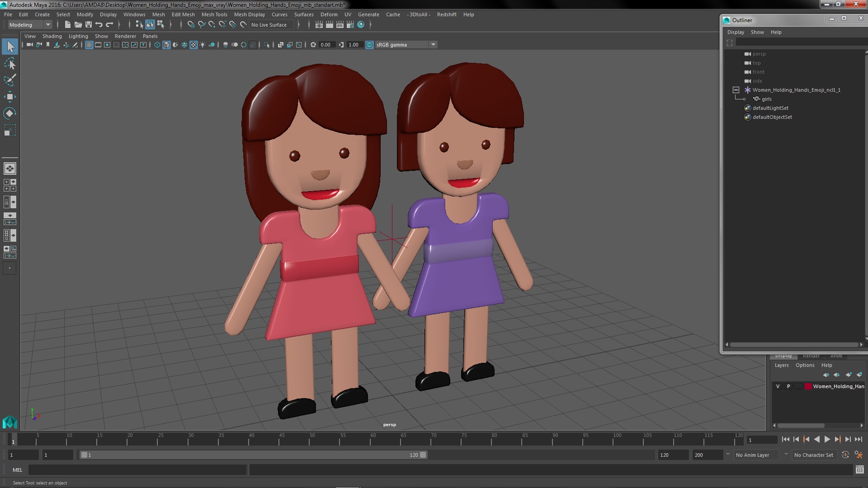The width and height of the screenshot is (868, 488).
Task: Open auto keyframe toggle icon
Action: (845, 455)
